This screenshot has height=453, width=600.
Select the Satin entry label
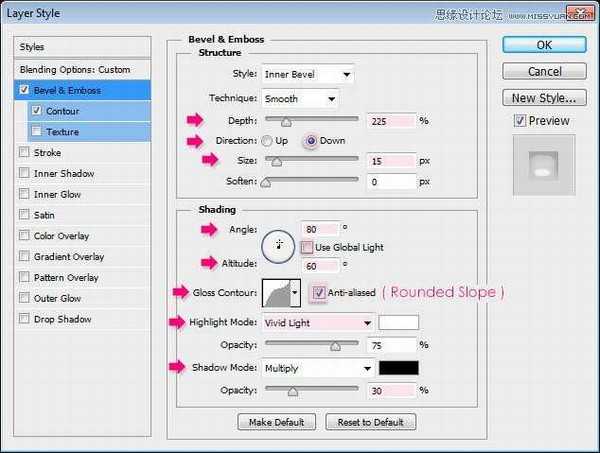click(x=44, y=215)
